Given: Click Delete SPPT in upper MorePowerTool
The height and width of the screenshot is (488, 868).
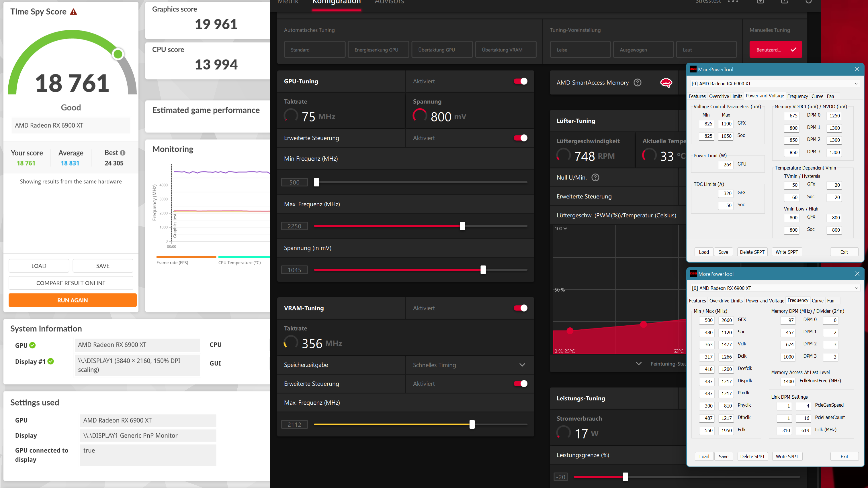Looking at the screenshot, I should tap(752, 252).
